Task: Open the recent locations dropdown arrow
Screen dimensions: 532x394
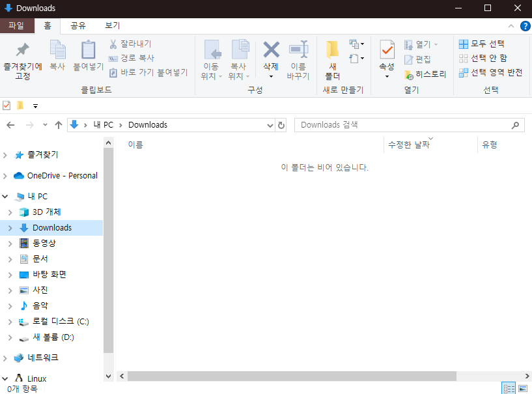Action: click(45, 125)
